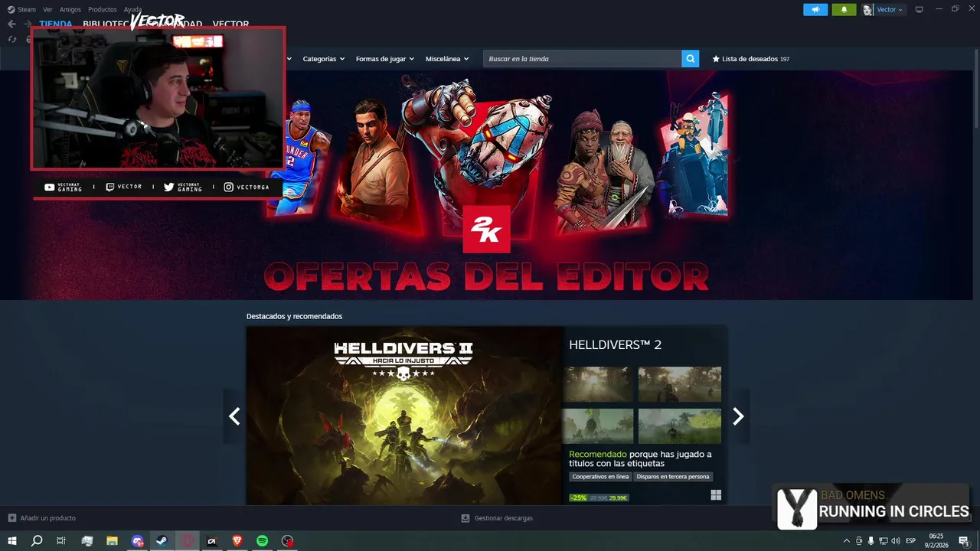Expand the Miscelánea dropdown
This screenshot has height=551, width=980.
coord(447,59)
